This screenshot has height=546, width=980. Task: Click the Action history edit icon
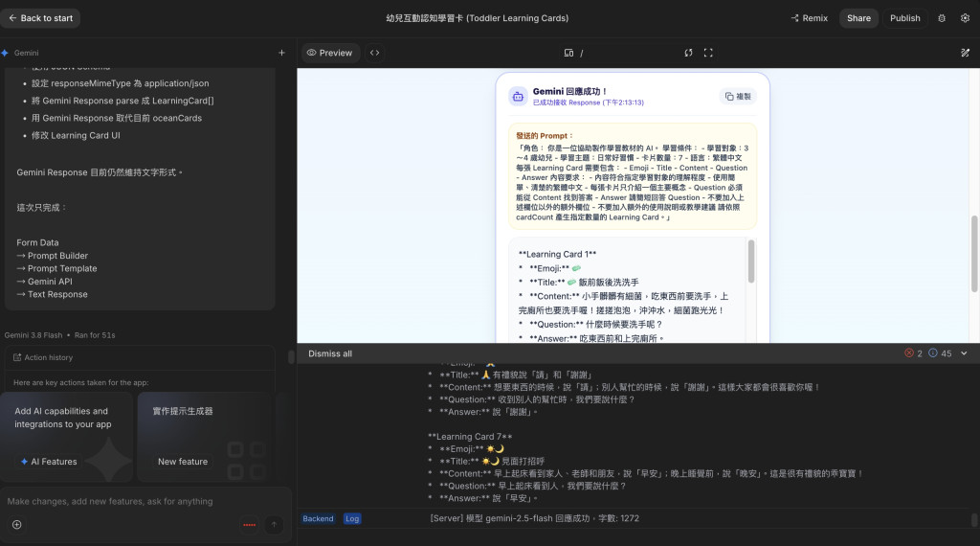coord(17,357)
